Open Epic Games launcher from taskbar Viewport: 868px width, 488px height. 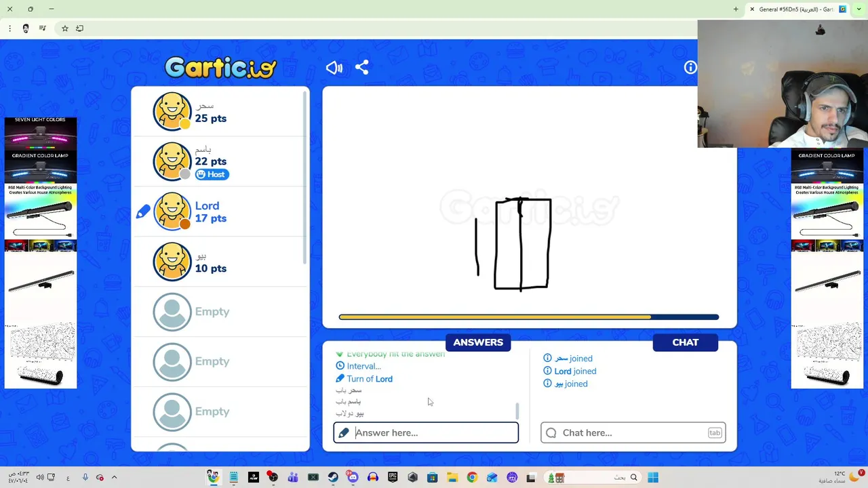click(x=393, y=477)
